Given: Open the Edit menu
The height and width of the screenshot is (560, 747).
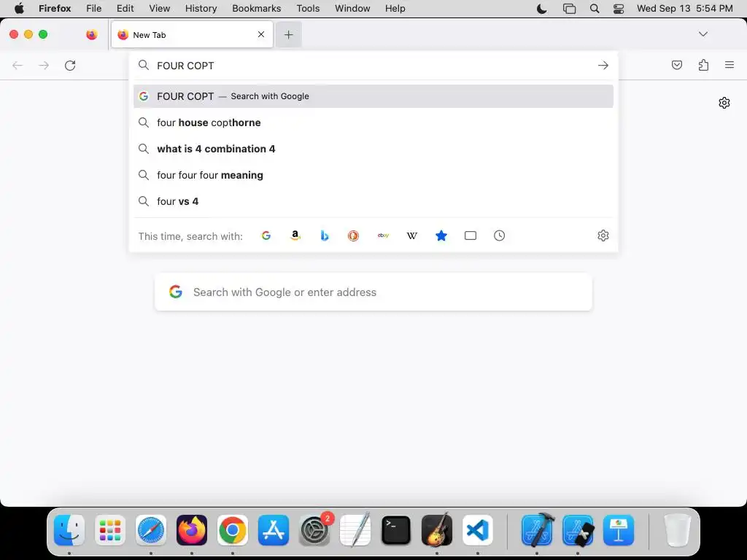Looking at the screenshot, I should 125,9.
